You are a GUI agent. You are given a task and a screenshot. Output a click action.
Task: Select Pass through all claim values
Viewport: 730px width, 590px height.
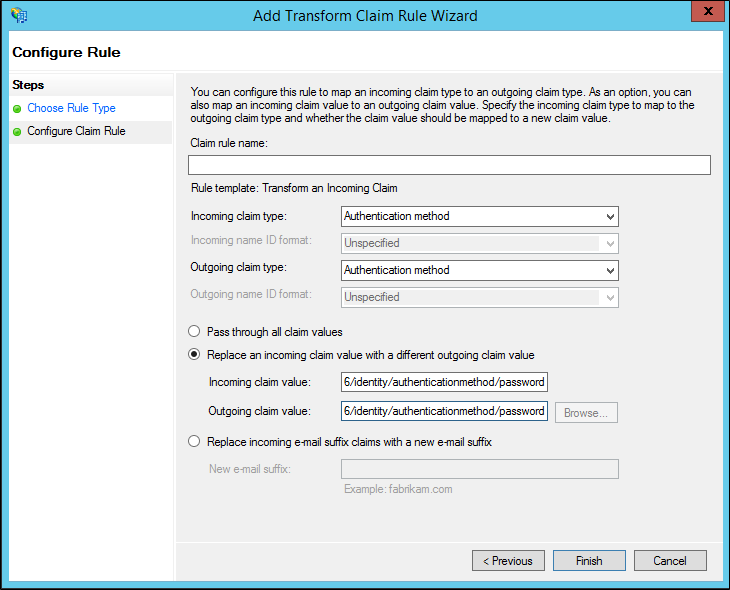194,331
